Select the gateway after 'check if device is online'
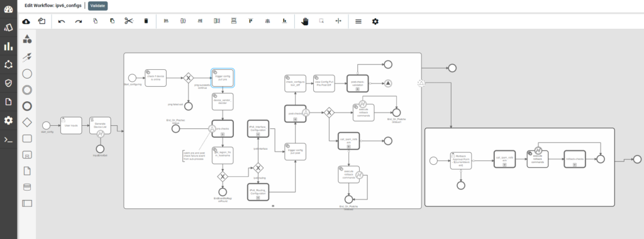Image resolution: width=644 pixels, height=239 pixels. point(188,77)
